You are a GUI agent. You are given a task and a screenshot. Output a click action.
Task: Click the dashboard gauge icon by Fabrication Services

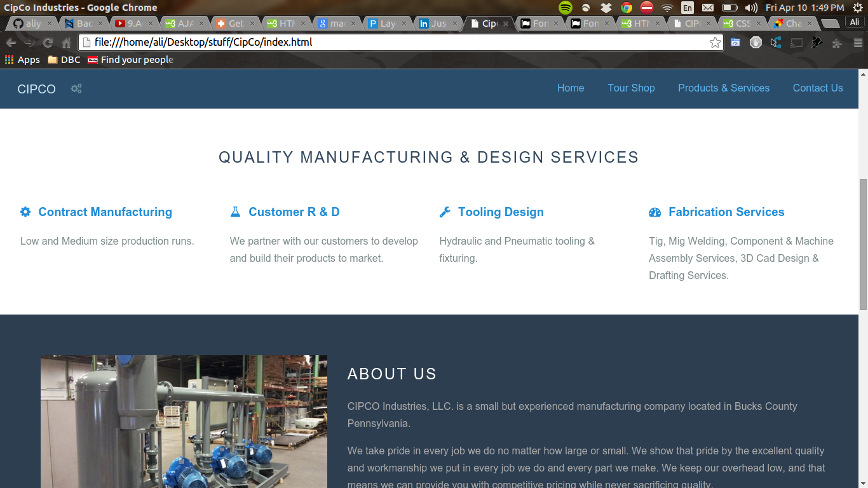[x=655, y=212]
